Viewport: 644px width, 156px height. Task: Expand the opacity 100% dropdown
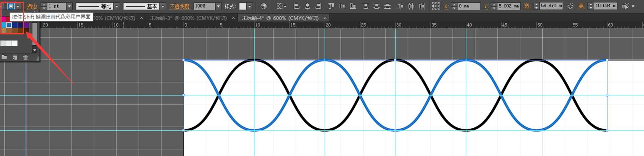click(219, 7)
